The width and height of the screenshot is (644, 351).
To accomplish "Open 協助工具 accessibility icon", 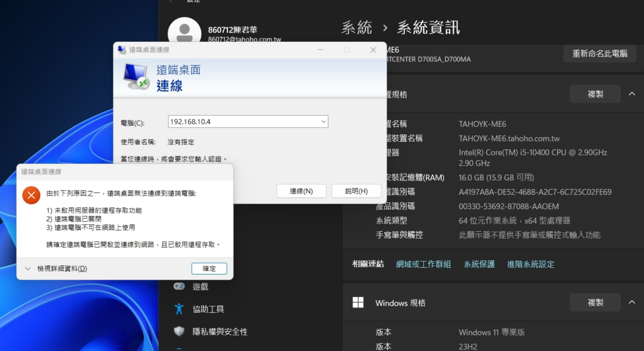I will click(179, 309).
